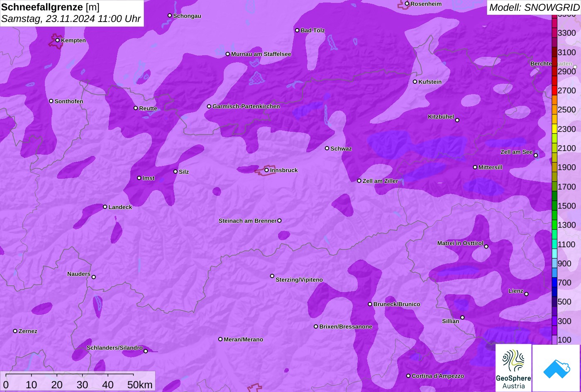Screen dimensions: 581x392
Task: Click the Rosenheim marker dot
Action: [407, 4]
